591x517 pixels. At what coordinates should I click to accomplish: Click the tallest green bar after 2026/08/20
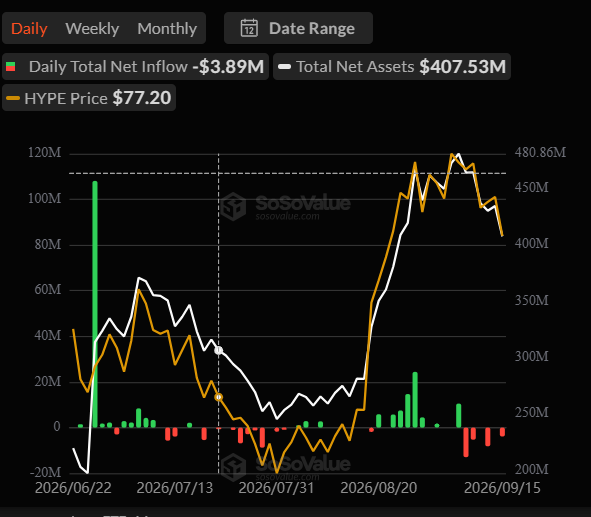[x=415, y=400]
